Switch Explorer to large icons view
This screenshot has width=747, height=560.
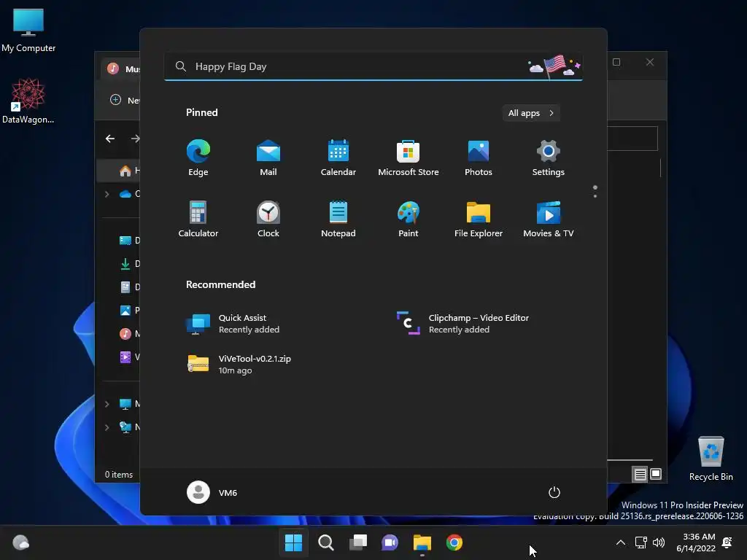[656, 474]
